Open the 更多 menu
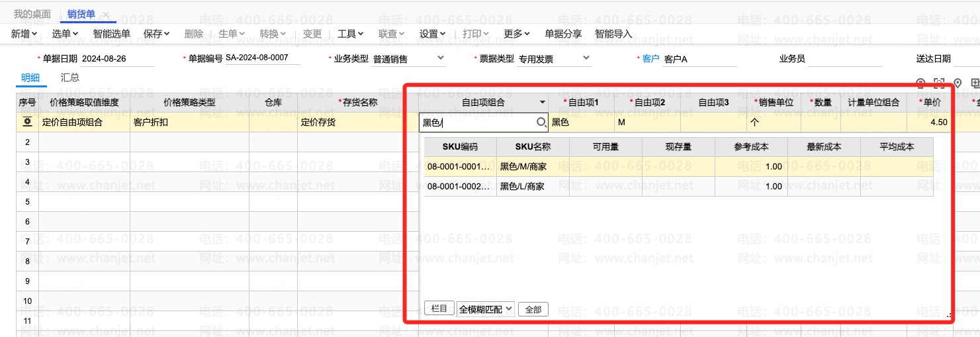The height and width of the screenshot is (337, 980). [517, 34]
